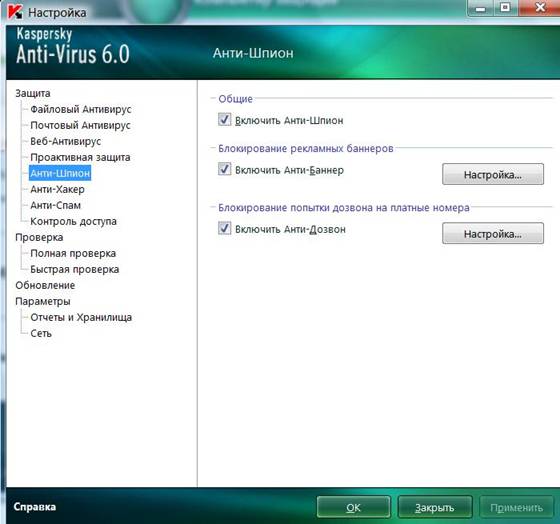560x524 pixels.
Task: Select Отчеты и Хранилища item
Action: pyautogui.click(x=81, y=317)
